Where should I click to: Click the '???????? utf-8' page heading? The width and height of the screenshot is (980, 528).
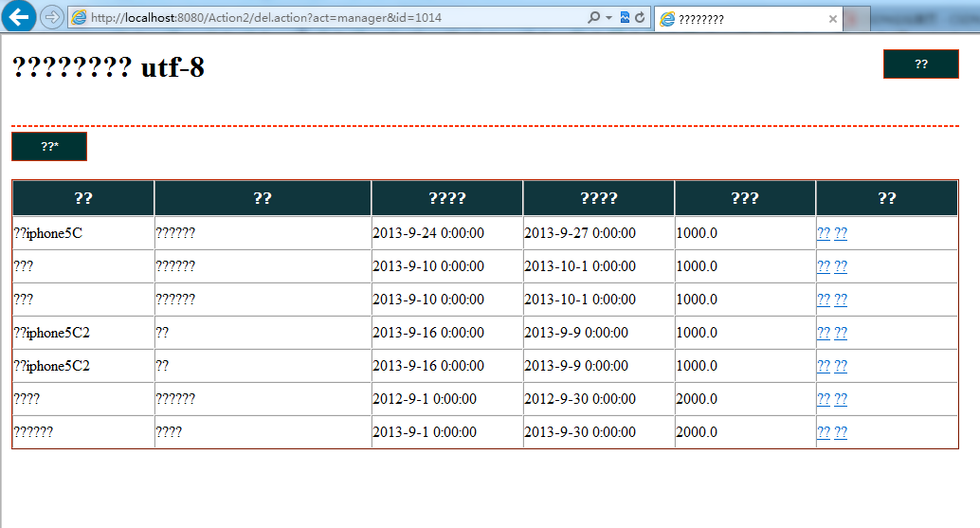click(108, 67)
